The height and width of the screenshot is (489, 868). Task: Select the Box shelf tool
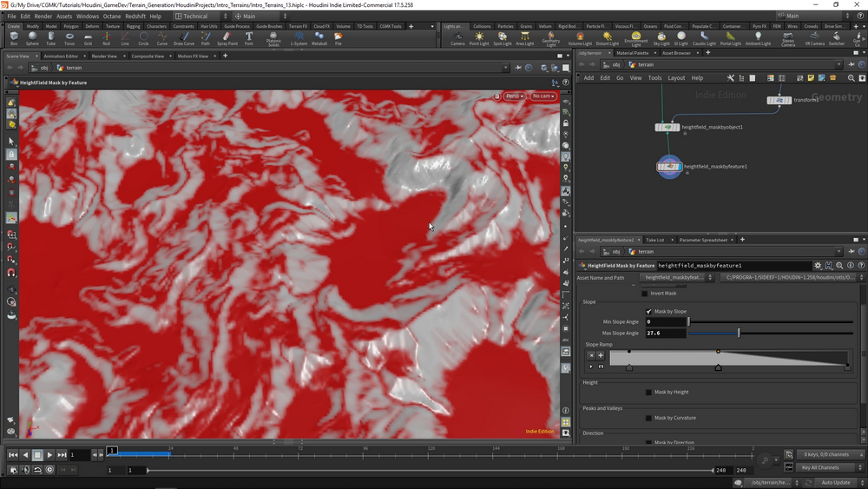14,38
